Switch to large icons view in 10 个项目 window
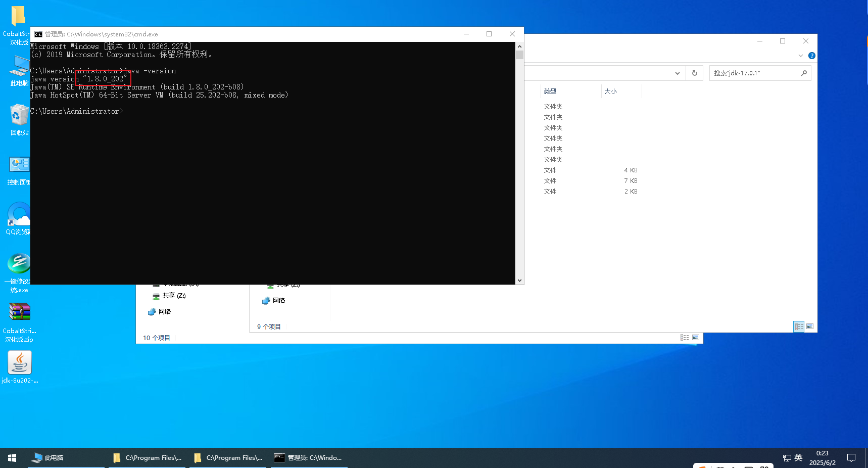 [696, 338]
